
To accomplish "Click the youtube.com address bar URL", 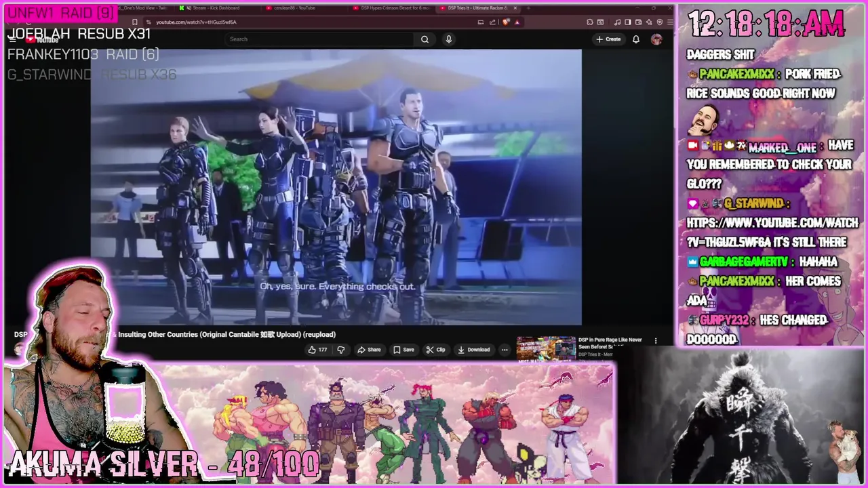I will coord(196,22).
